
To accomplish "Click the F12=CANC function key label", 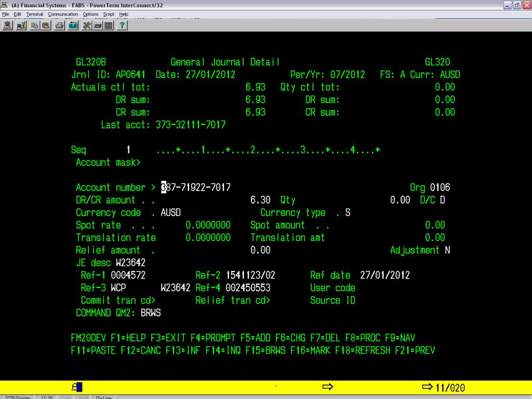I will point(141,351).
